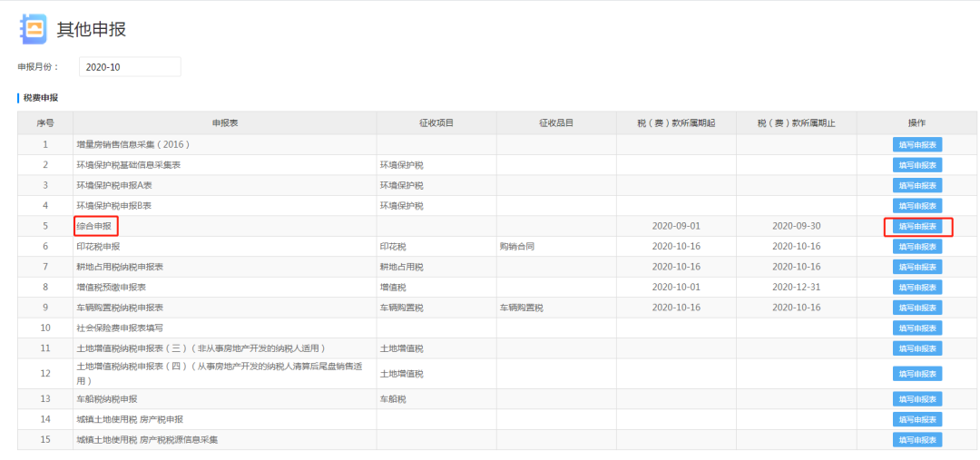Select the 2020-09-01 start date cell
Screen dimensions: 980x460
coord(676,226)
